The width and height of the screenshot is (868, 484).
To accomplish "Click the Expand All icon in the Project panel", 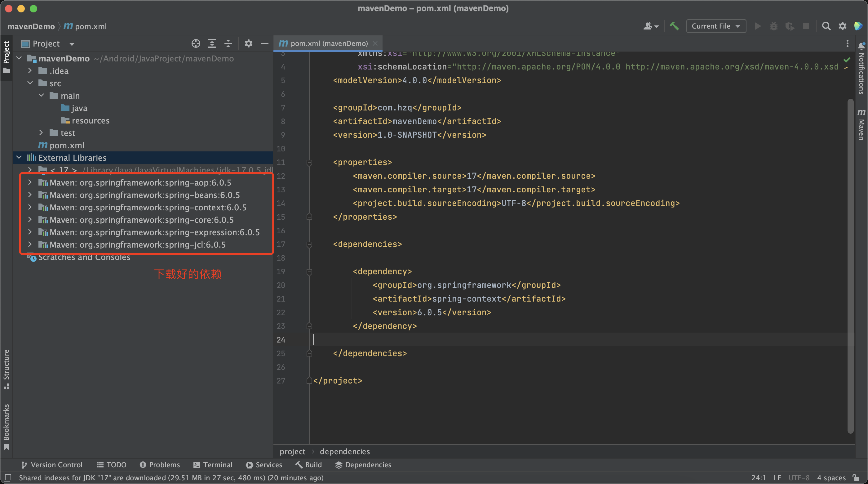I will pos(212,43).
